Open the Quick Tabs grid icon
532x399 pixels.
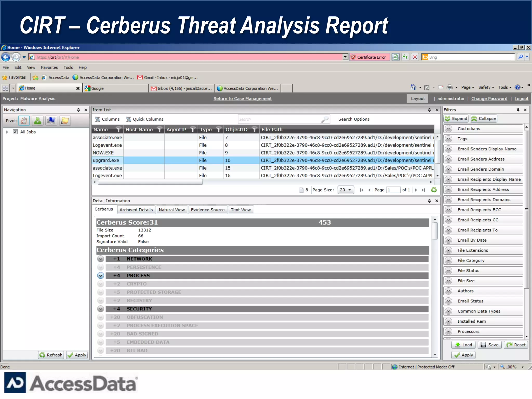tap(5, 88)
